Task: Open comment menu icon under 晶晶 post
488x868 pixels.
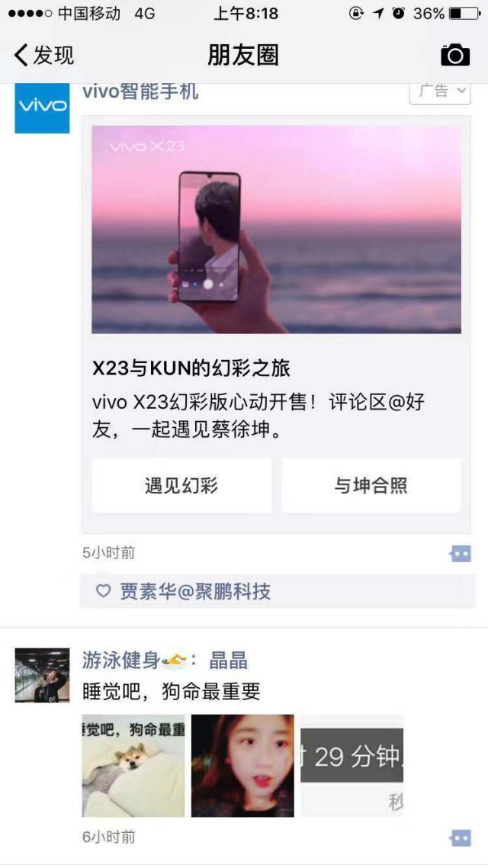Action: coord(461,837)
